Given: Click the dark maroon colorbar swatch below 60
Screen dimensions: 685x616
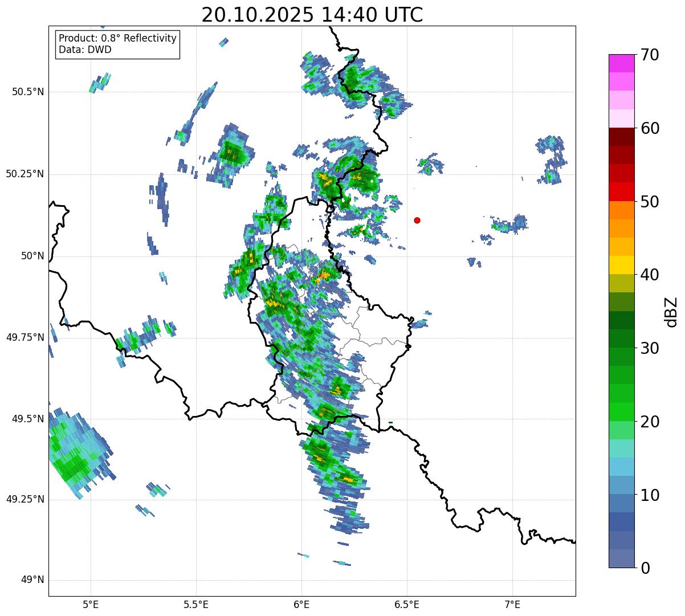Looking at the screenshot, I should pos(622,137).
